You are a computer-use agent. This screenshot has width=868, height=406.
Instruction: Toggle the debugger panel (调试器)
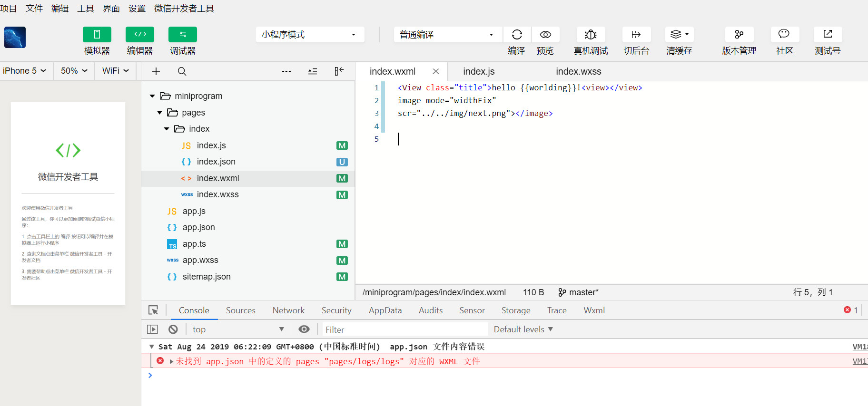point(182,35)
